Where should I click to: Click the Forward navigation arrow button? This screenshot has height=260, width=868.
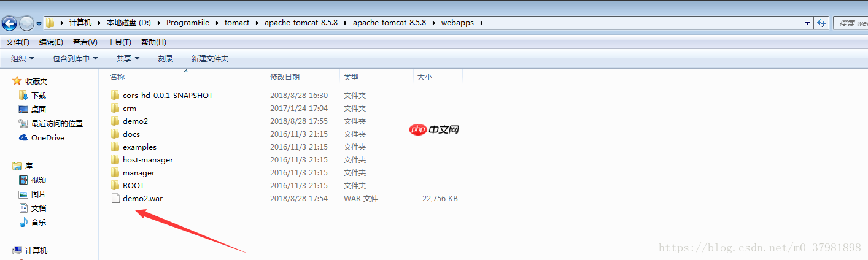[x=26, y=23]
